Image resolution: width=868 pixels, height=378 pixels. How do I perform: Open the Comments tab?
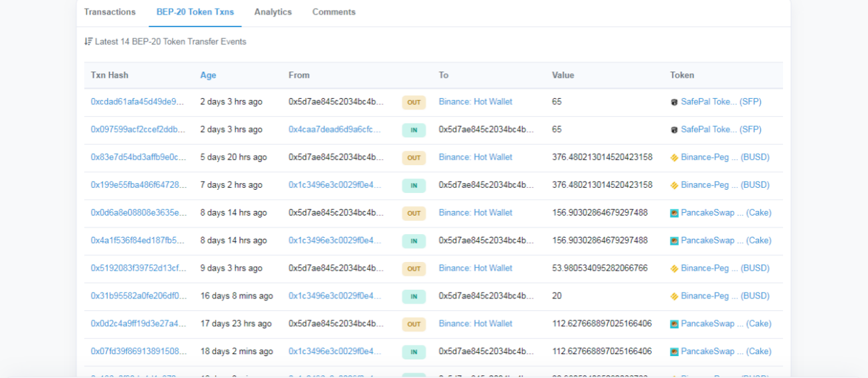tap(334, 12)
